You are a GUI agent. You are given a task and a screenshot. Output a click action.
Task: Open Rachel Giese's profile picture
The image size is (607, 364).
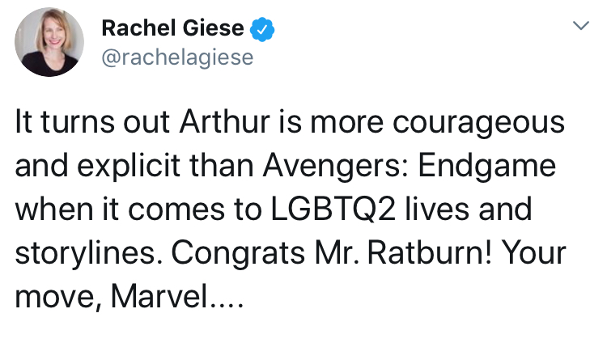click(x=49, y=42)
